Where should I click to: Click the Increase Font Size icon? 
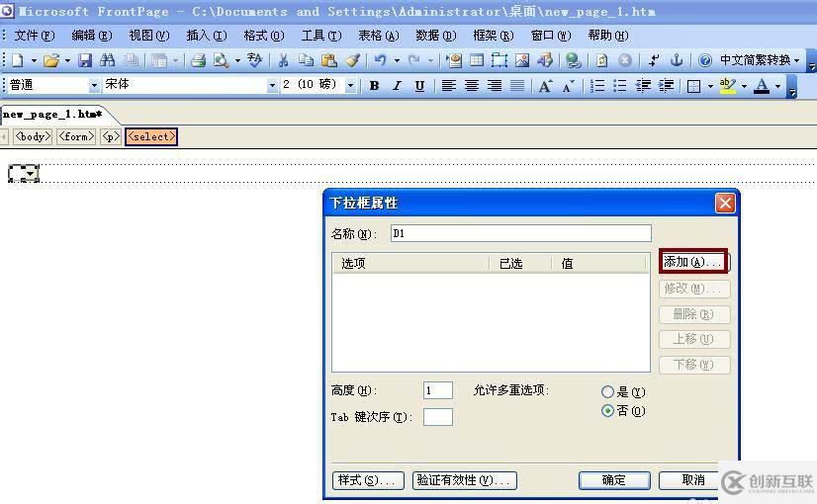(x=546, y=86)
